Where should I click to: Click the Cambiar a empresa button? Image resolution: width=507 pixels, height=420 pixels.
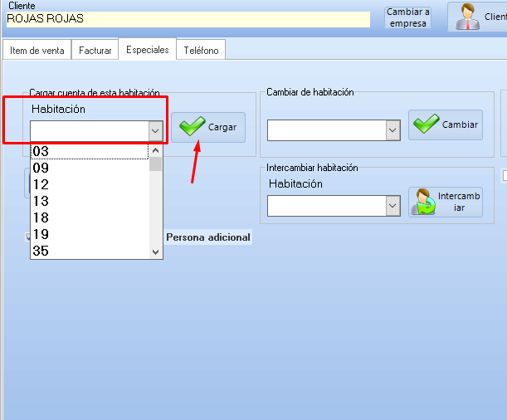(407, 17)
